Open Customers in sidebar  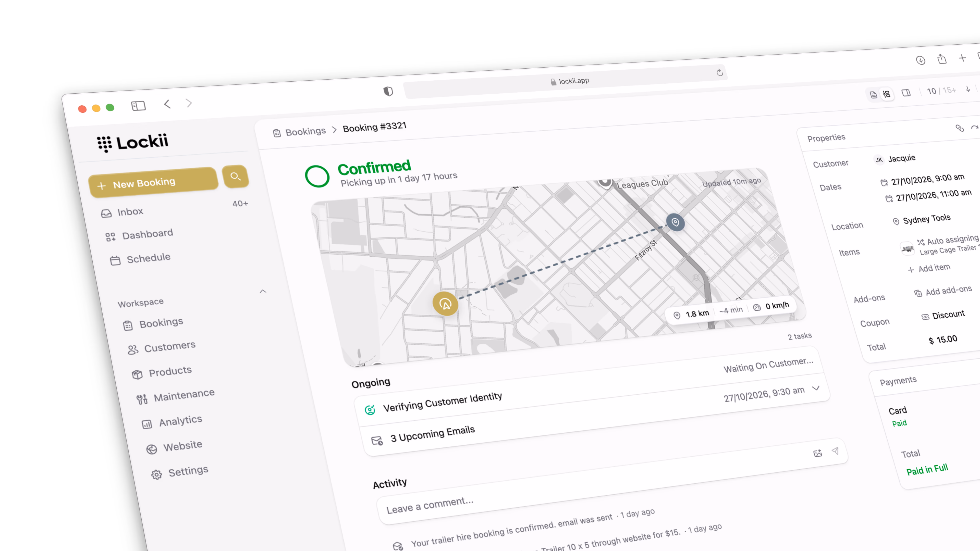(162, 347)
